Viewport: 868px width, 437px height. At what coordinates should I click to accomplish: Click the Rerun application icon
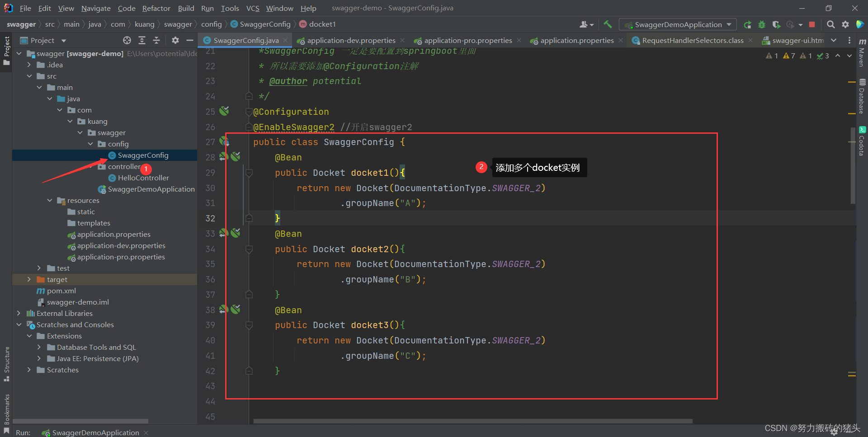click(747, 24)
